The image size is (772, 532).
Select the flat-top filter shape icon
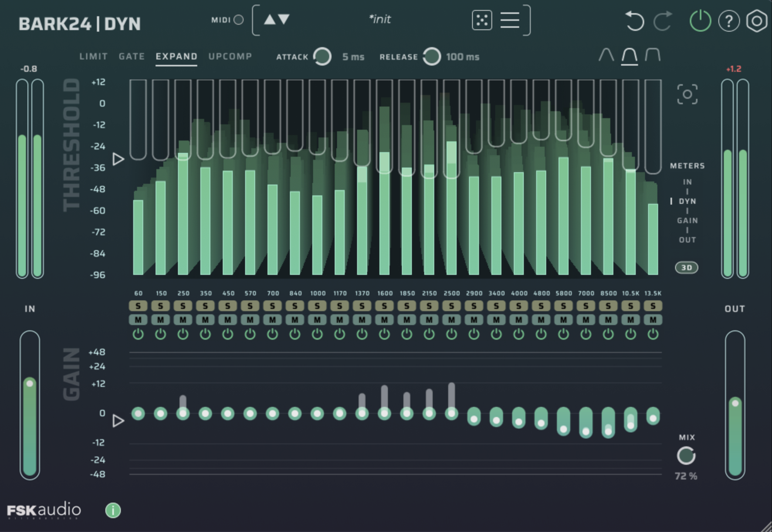(x=653, y=55)
